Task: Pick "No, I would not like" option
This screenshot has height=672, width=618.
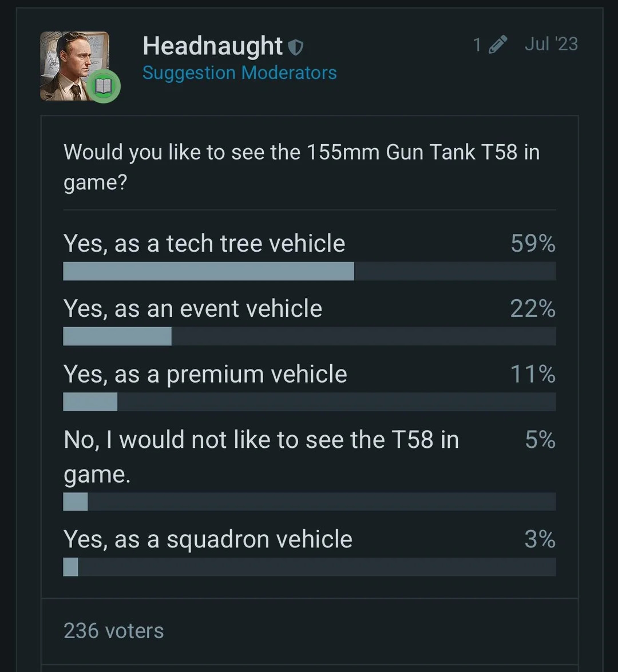Action: point(261,440)
